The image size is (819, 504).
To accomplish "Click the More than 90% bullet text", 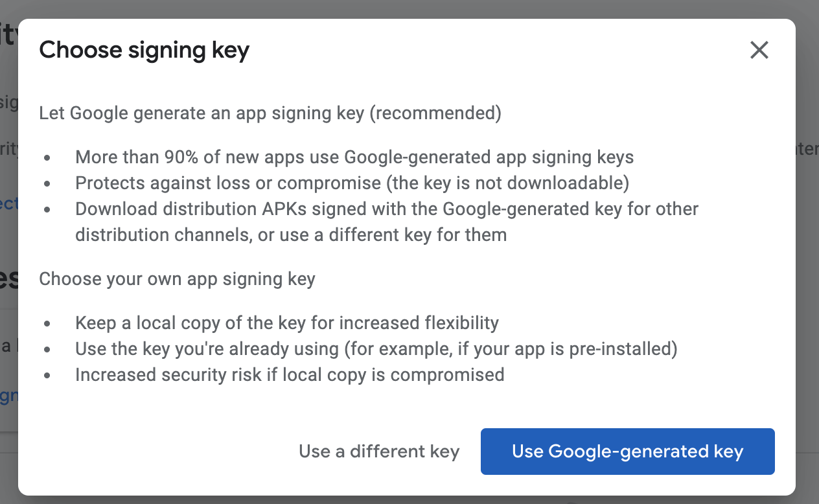I will click(354, 157).
